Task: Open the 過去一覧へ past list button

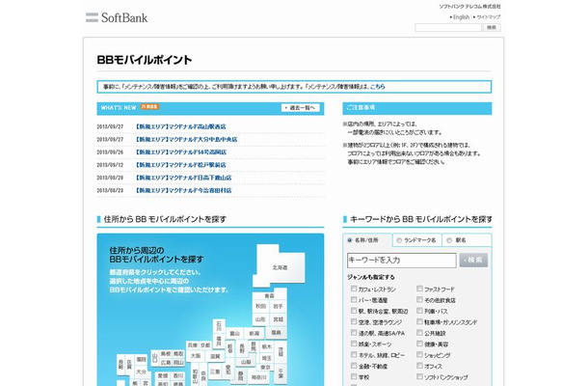Action: click(x=300, y=108)
